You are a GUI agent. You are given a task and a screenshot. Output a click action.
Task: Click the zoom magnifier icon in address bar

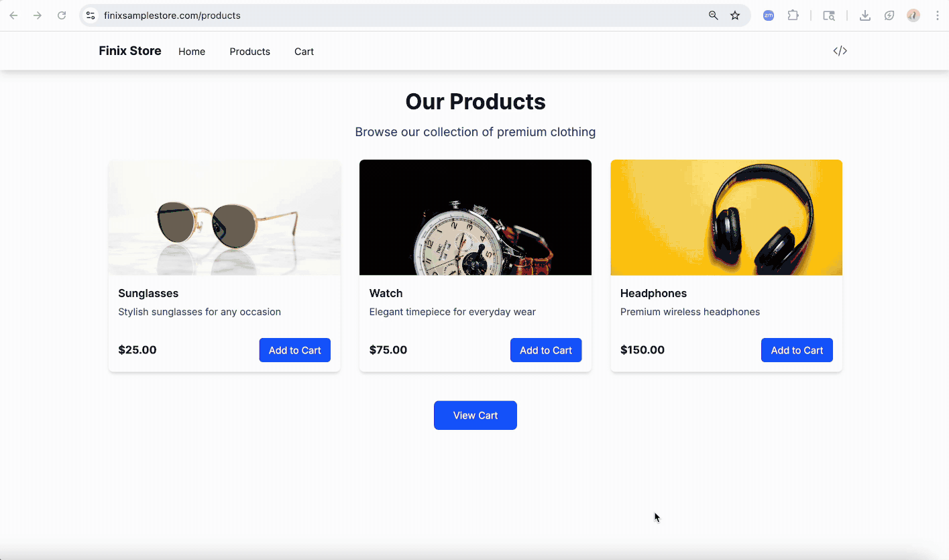click(714, 15)
